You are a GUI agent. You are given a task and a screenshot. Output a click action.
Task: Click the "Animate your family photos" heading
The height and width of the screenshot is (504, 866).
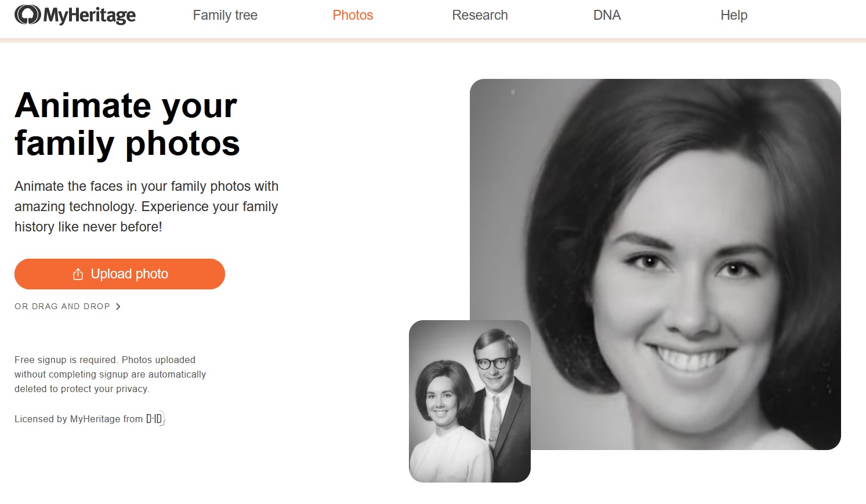[127, 124]
